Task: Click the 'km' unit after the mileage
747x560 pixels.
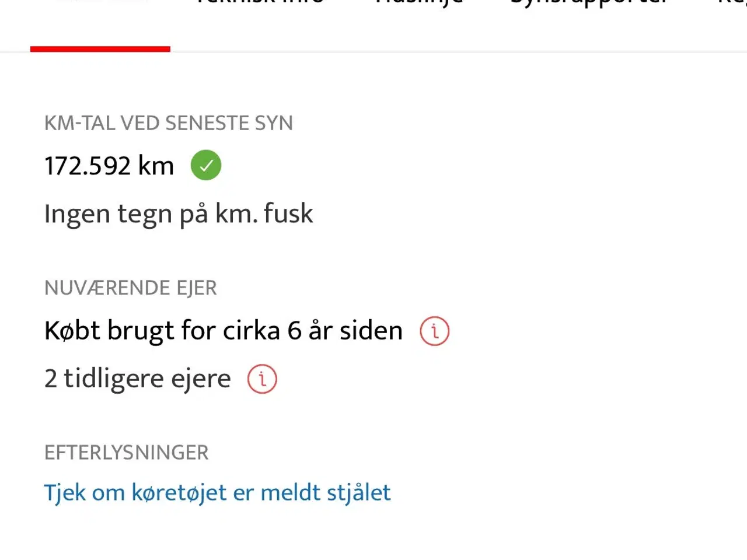Action: coord(156,166)
